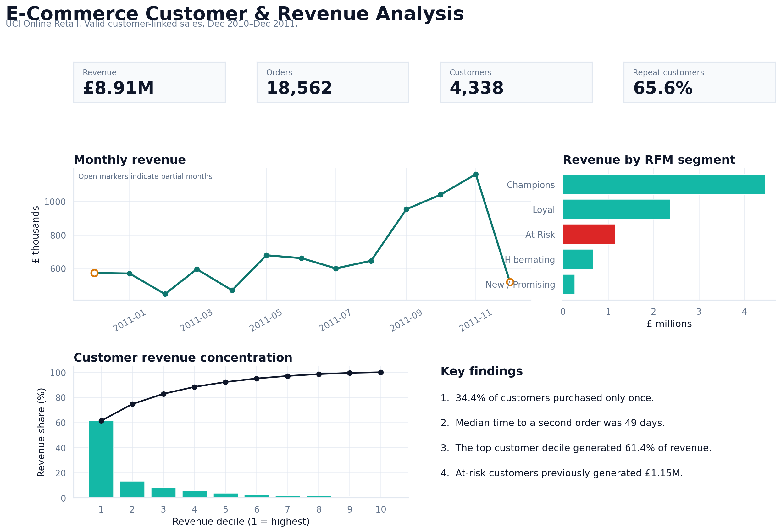Image resolution: width=781 pixels, height=532 pixels.
Task: Click the Revenue £8.91M KPI card
Action: [149, 82]
